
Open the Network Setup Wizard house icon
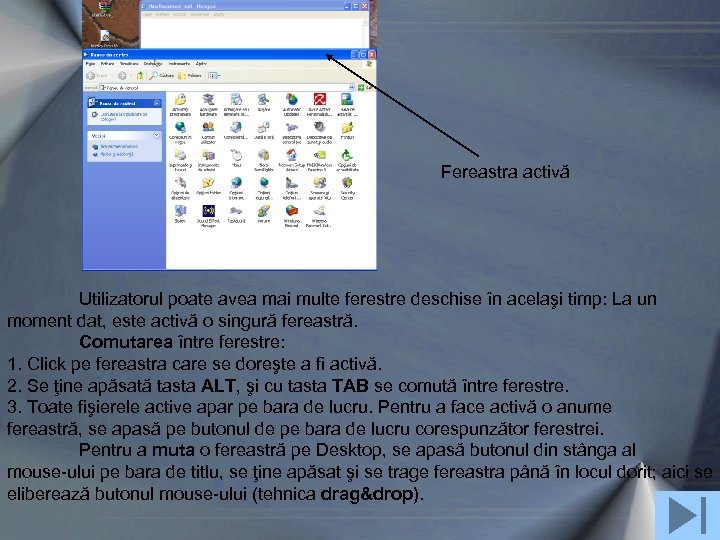(292, 155)
